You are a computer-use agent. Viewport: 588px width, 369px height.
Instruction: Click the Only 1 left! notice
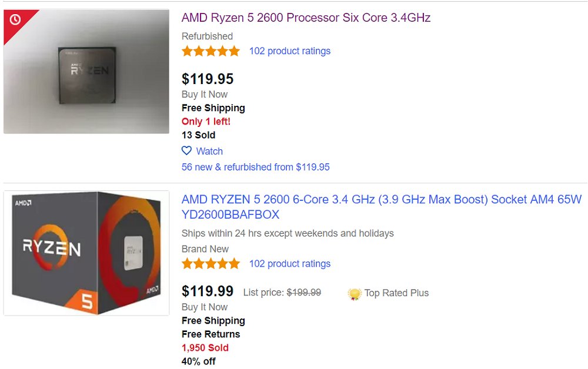click(x=206, y=122)
